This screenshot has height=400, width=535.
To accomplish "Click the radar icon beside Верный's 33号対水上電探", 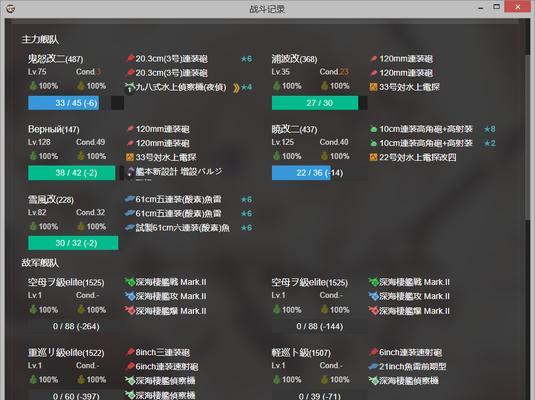I will [x=130, y=157].
